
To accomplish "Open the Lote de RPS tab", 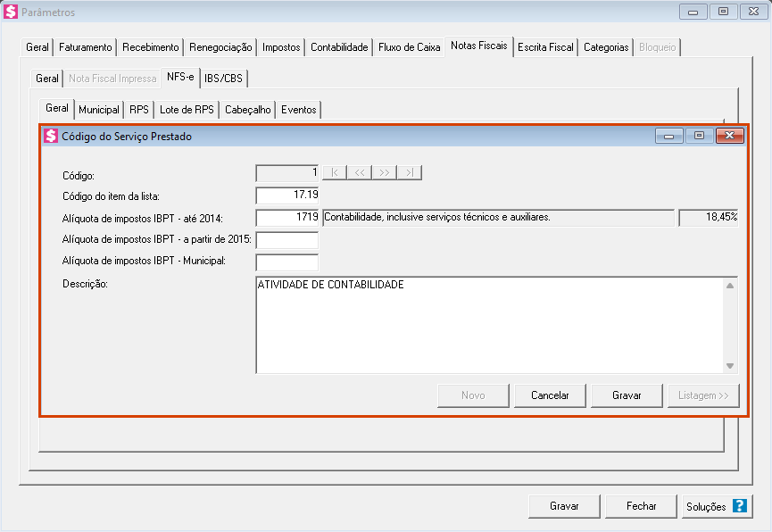I will coord(187,110).
